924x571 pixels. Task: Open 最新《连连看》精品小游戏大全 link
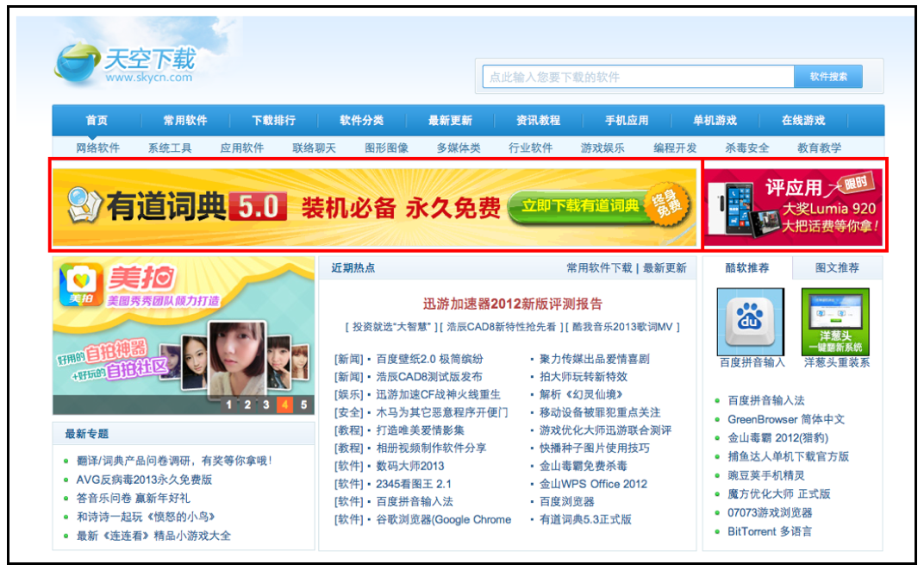[x=153, y=536]
